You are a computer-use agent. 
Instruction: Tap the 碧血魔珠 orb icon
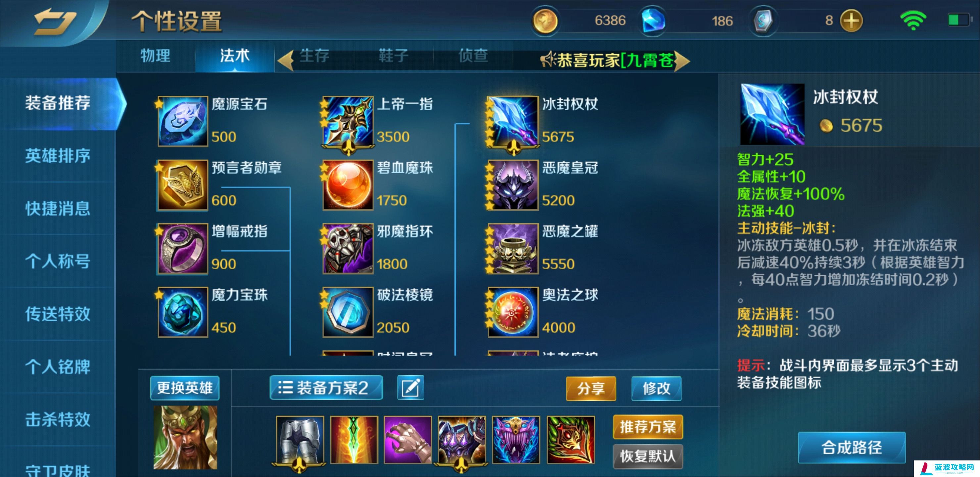tap(348, 185)
